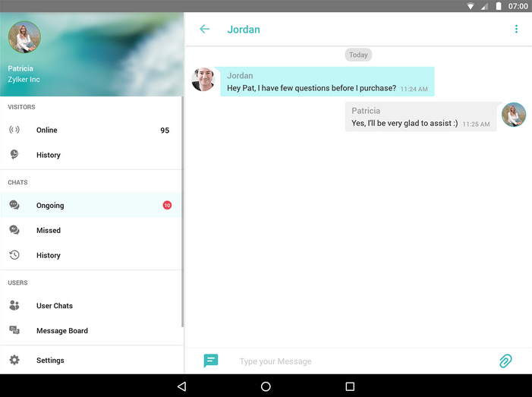Tap Patricia's avatar beside her reply
Image resolution: width=532 pixels, height=397 pixels.
pos(514,115)
